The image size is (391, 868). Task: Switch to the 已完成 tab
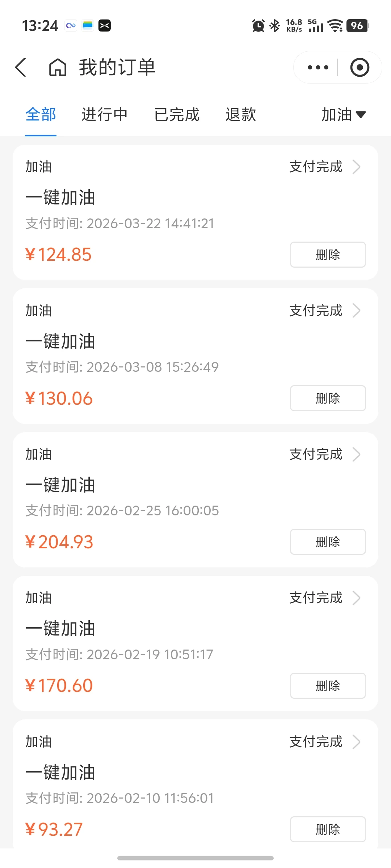177,115
